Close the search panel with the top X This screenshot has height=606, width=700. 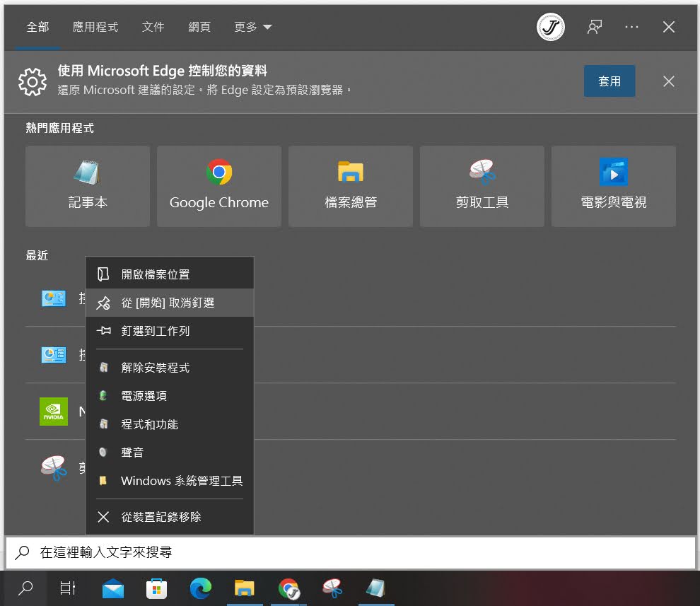click(x=669, y=27)
